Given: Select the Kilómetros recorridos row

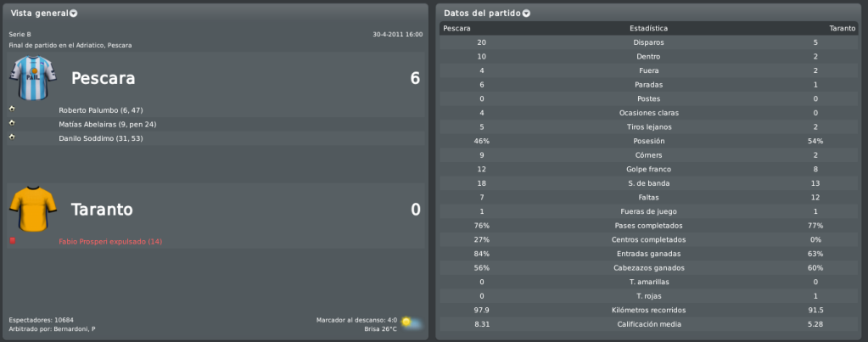Looking at the screenshot, I should pos(649,310).
